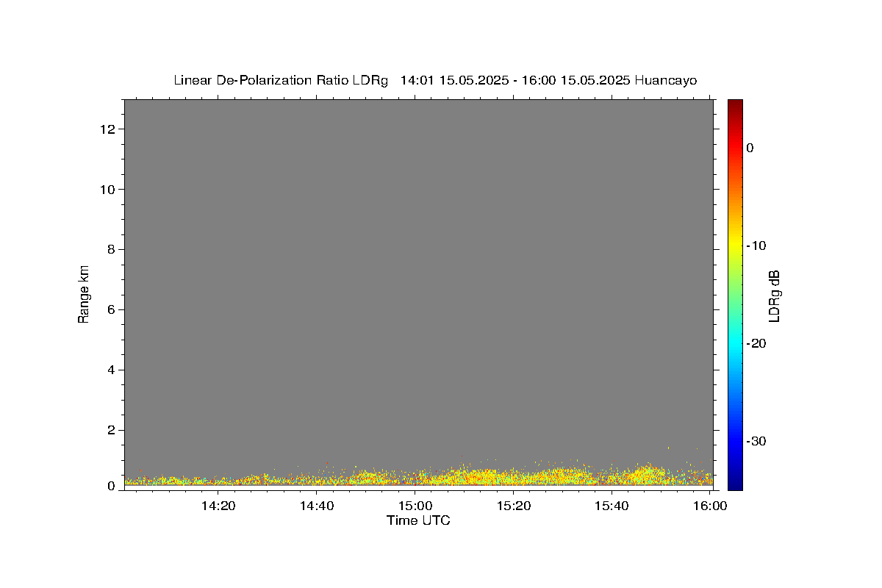Click the 15:00 time tick label
Image resolution: width=882 pixels, height=588 pixels.
[415, 506]
